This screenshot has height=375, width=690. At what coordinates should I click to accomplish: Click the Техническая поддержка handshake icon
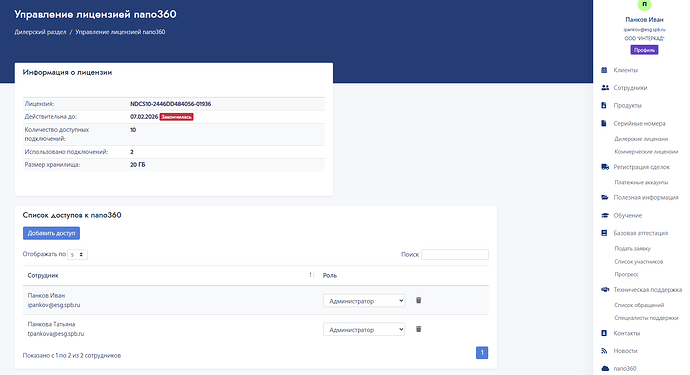pyautogui.click(x=605, y=289)
